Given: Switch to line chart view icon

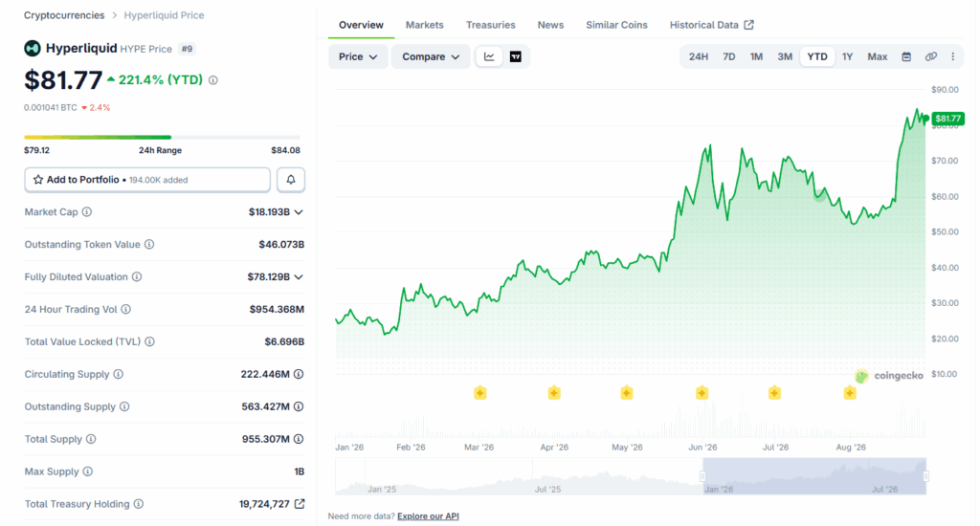Looking at the screenshot, I should click(x=489, y=56).
